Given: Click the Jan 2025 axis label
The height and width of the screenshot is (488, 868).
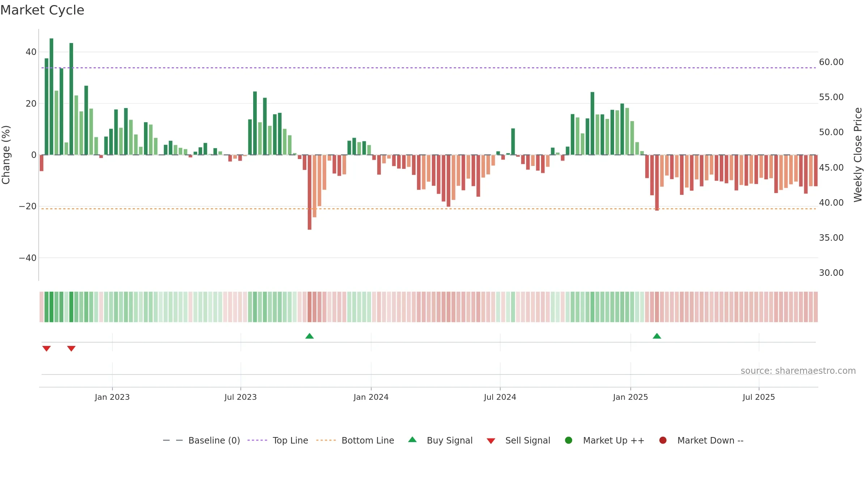Looking at the screenshot, I should point(630,397).
